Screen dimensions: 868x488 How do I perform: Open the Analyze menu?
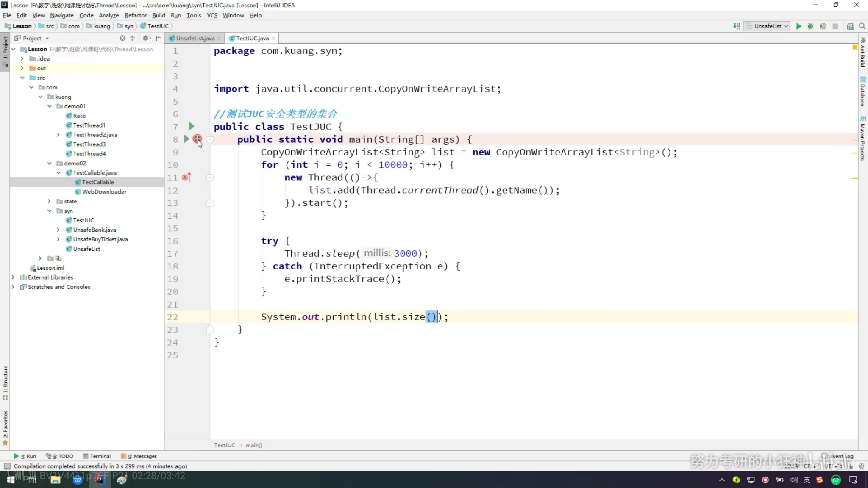click(108, 15)
